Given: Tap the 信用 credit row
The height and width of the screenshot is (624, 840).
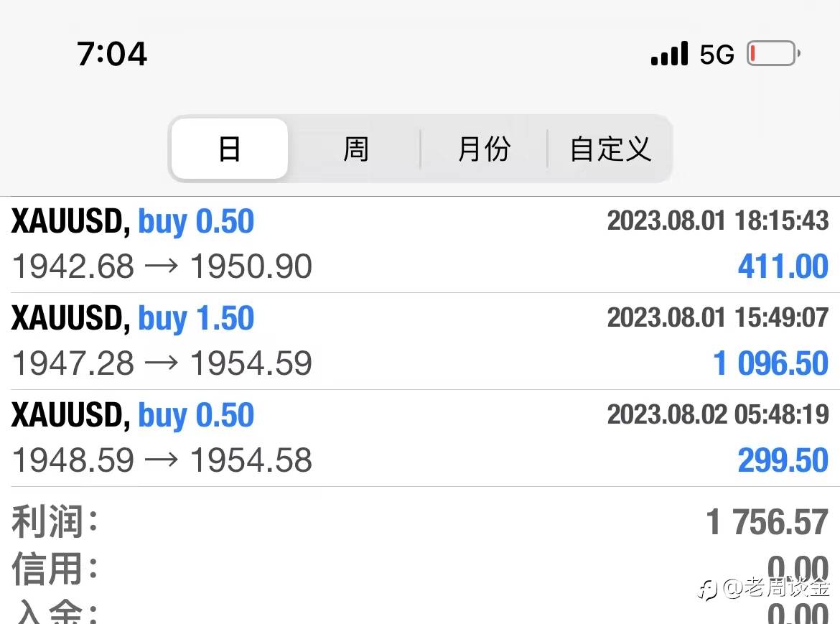Looking at the screenshot, I should [x=420, y=568].
